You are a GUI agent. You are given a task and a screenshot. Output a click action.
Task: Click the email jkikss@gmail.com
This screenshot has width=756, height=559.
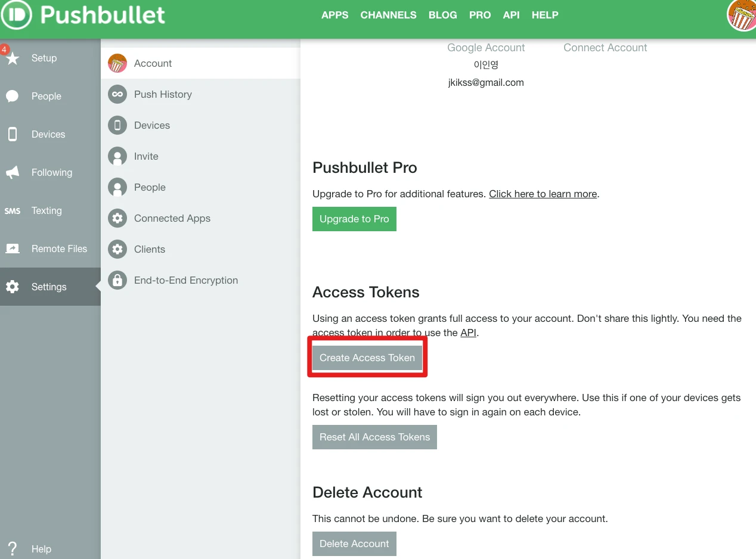coord(486,82)
